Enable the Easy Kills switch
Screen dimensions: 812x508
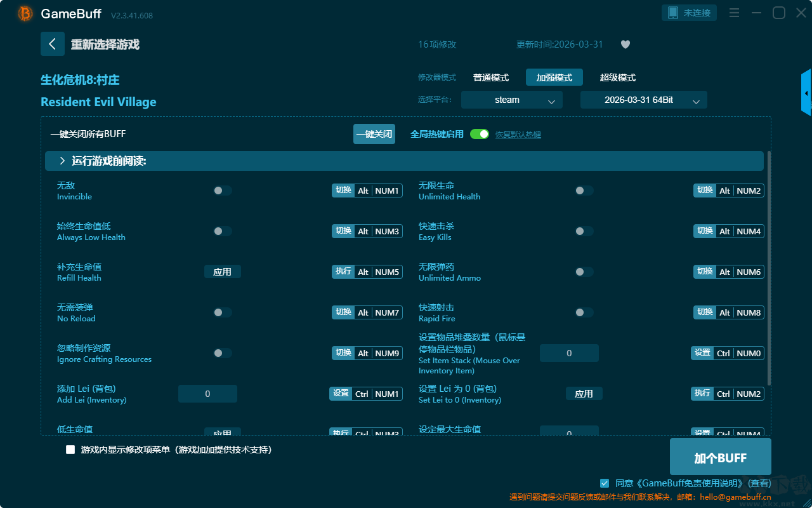pyautogui.click(x=584, y=231)
